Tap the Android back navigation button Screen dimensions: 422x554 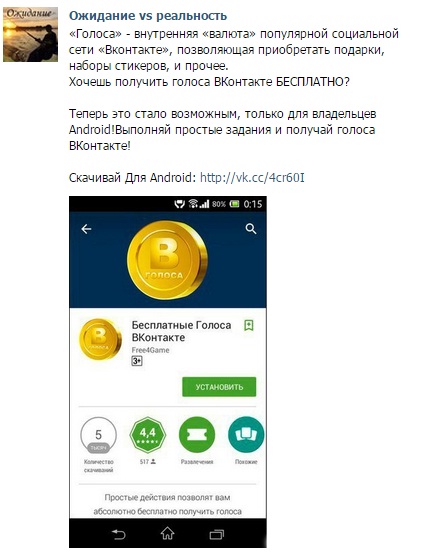coord(118,534)
